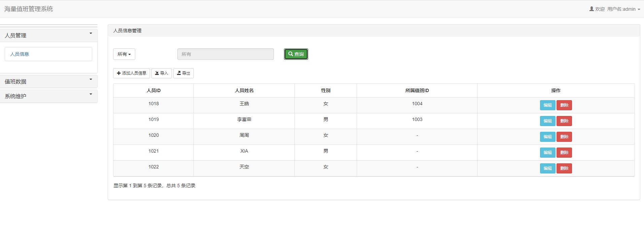Click the 海量值班管理系统 title link
Image resolution: width=644 pixels, height=241 pixels.
pos(29,9)
